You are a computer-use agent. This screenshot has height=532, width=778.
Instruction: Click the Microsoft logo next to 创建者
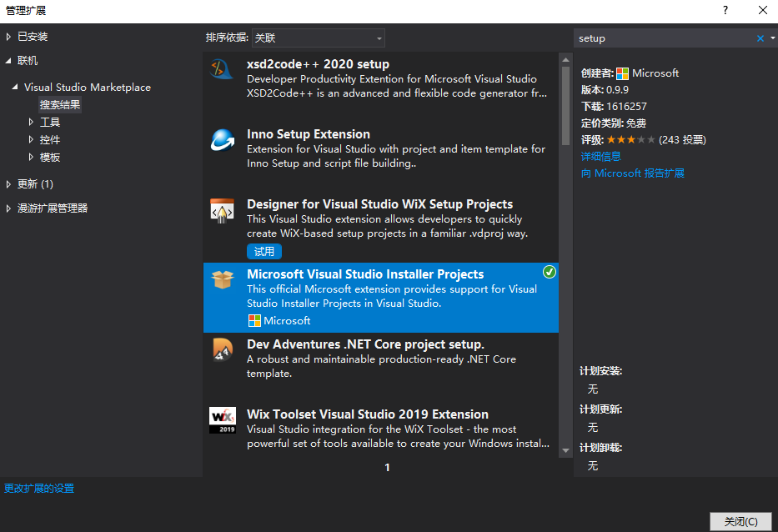pos(621,73)
